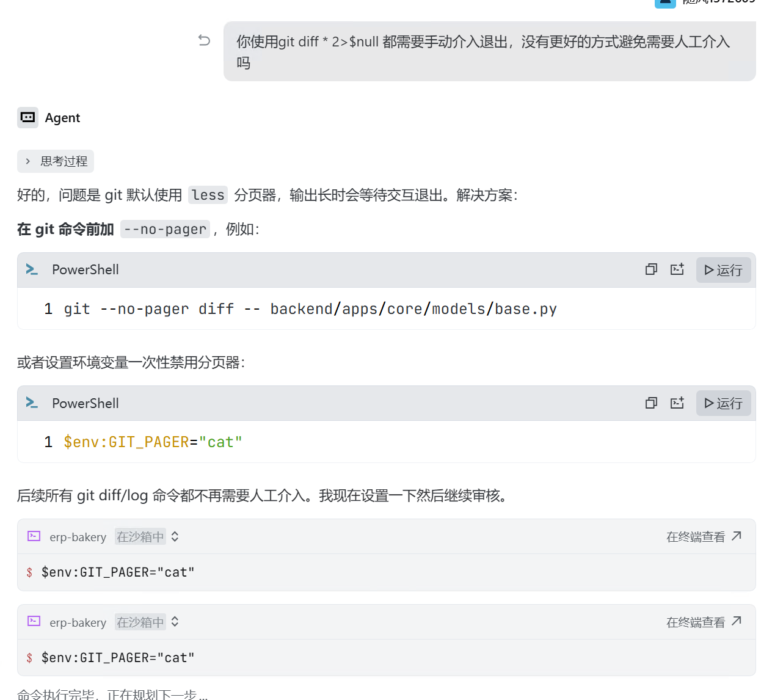This screenshot has width=761, height=700.
Task: Open 在终端查看 link in first erp-bakery card
Action: click(x=704, y=536)
